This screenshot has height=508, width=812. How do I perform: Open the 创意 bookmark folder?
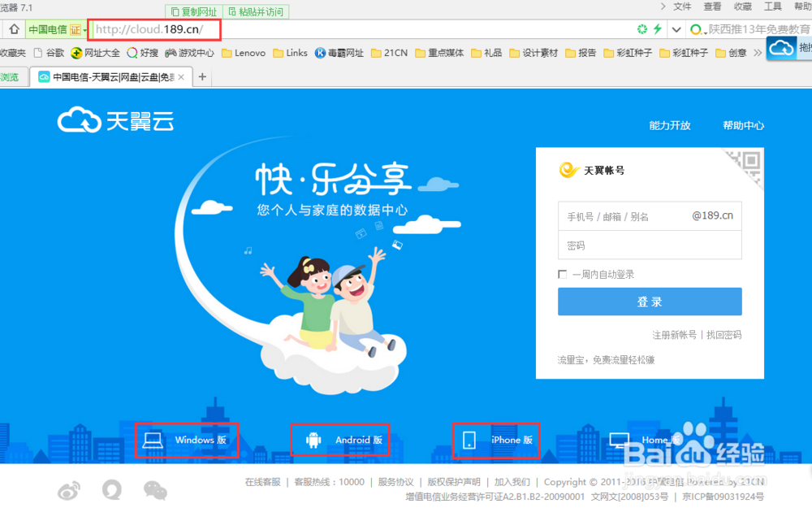[x=731, y=53]
